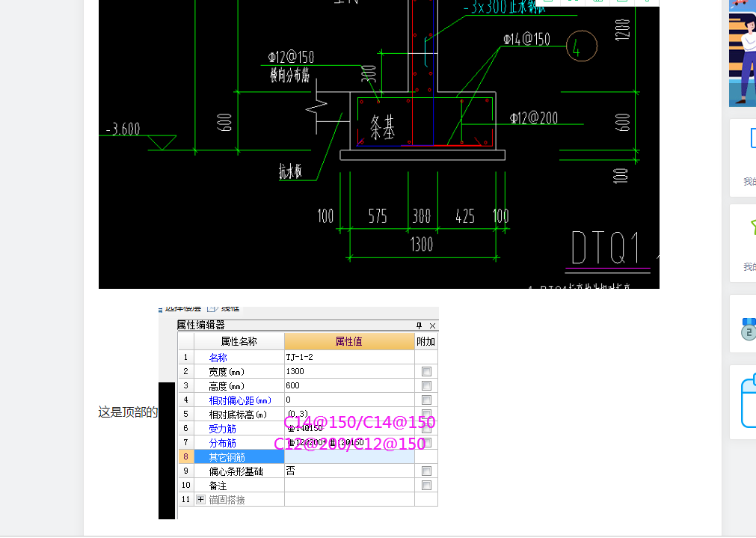Click the clipboard icon in the right sidebar

pyautogui.click(x=749, y=402)
